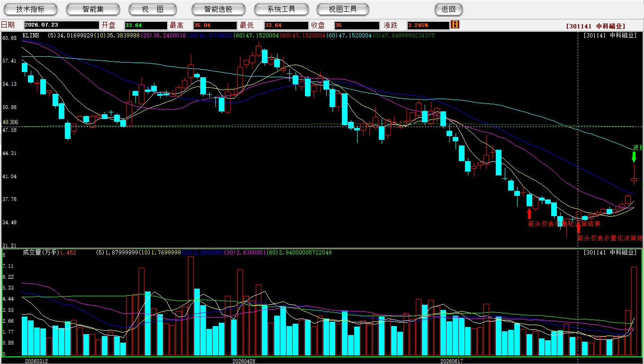The image size is (644, 364).
Task: Click the 20260428 date axis label
Action: [x=244, y=361]
